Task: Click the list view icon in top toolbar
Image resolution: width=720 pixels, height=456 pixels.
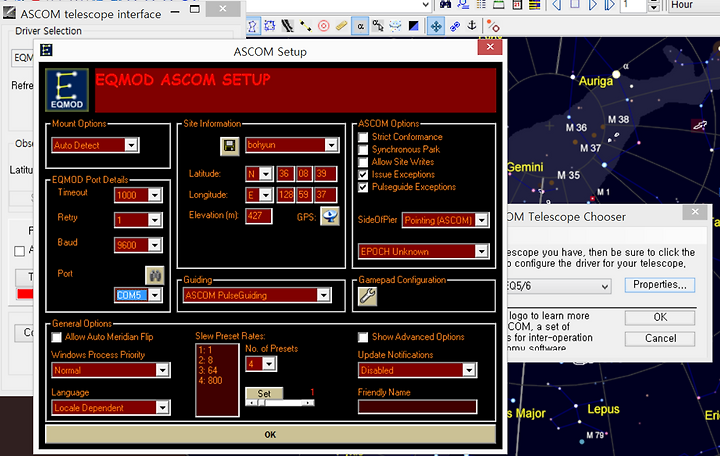Action: coord(481,5)
